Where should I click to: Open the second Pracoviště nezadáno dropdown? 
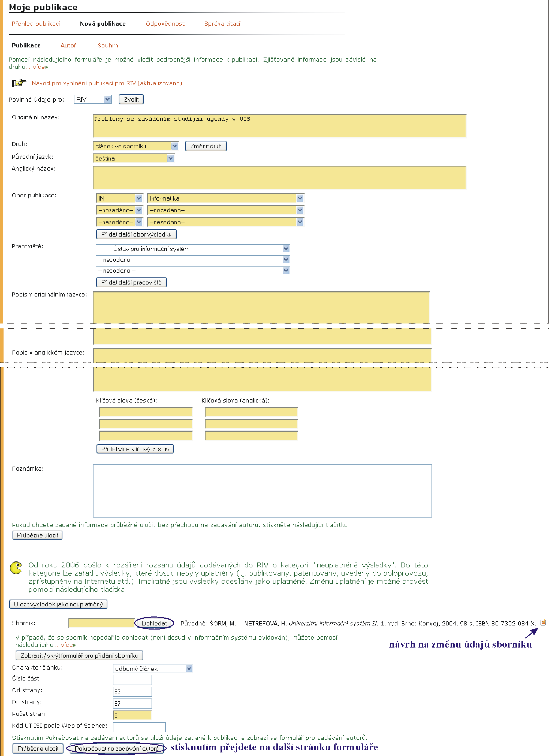pos(193,260)
